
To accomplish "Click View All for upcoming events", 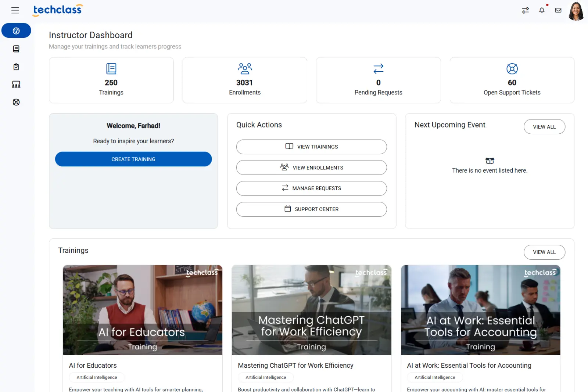I will pos(544,127).
